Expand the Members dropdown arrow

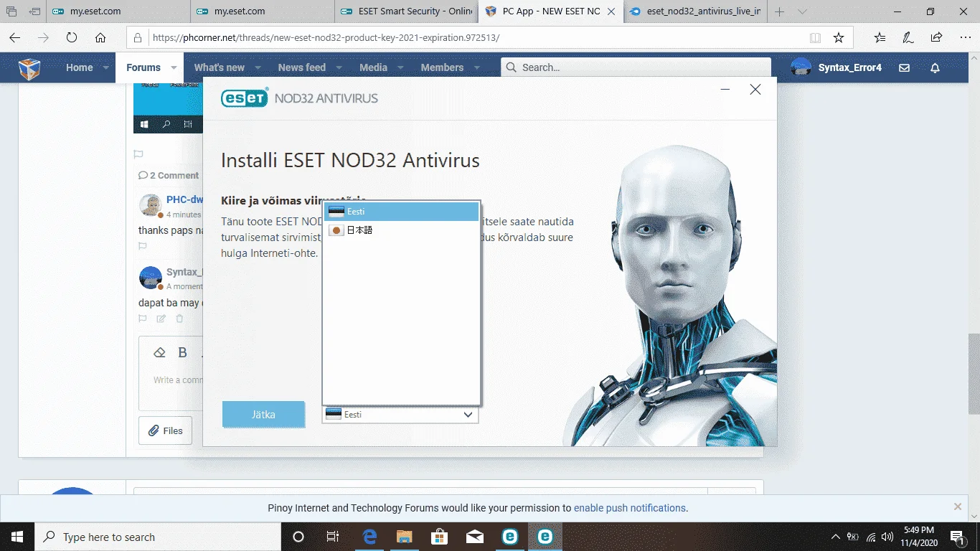pyautogui.click(x=477, y=67)
